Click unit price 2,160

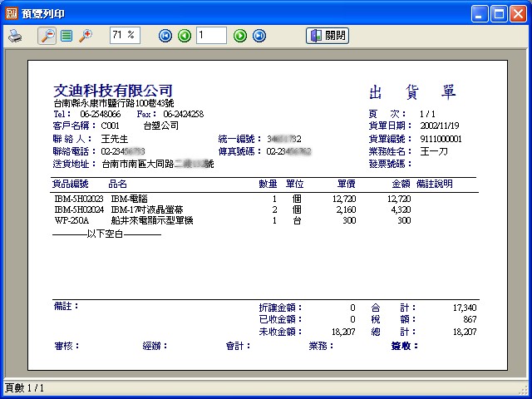tap(346, 209)
